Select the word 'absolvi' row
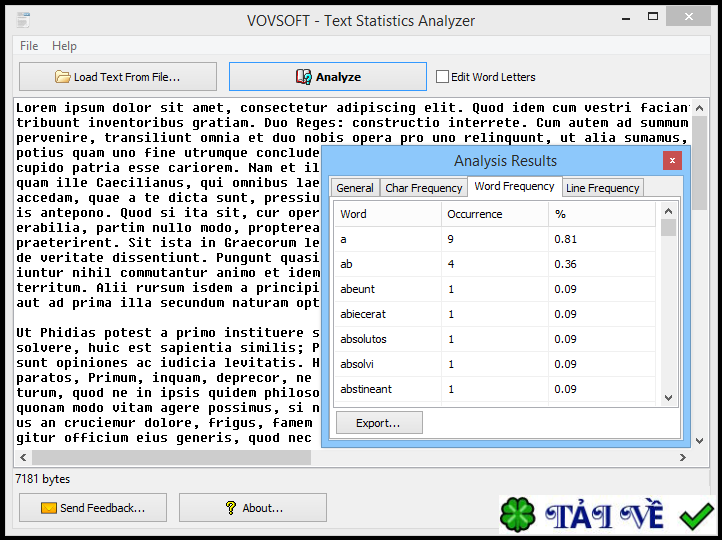 (x=495, y=364)
